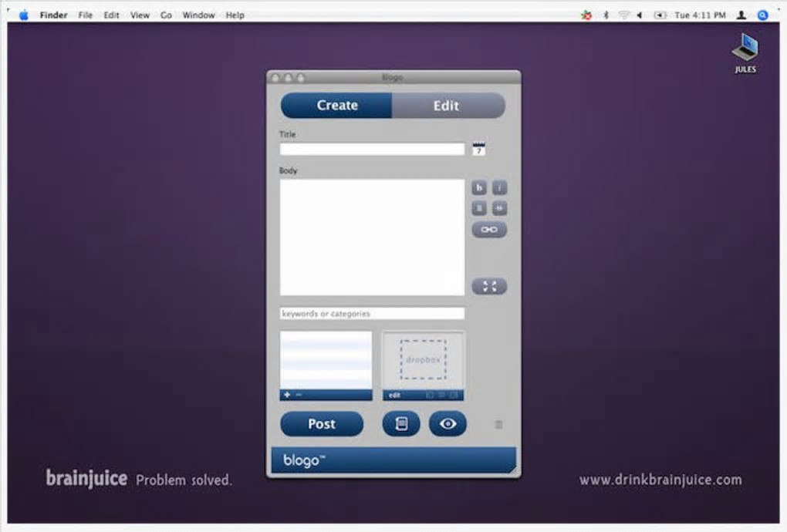Click the Tue 4:11 PM clock
The width and height of the screenshot is (787, 532).
pos(700,15)
